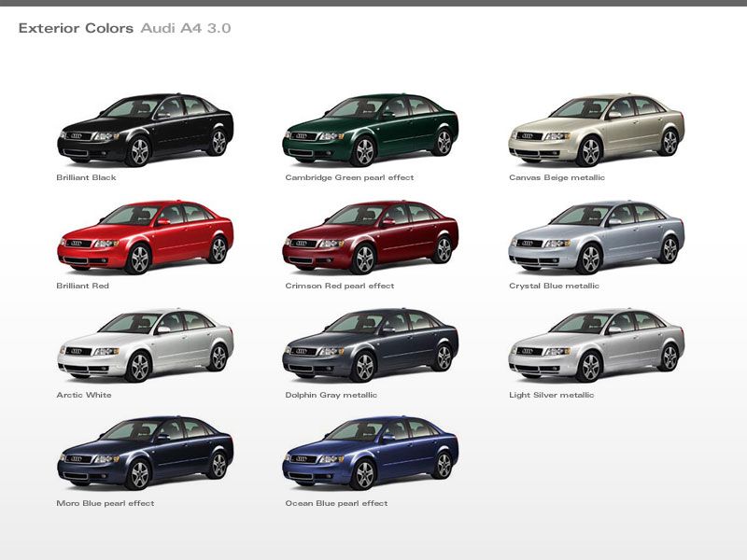The width and height of the screenshot is (747, 560).
Task: Select the Crimson Red pearl effect car
Action: coord(370,238)
